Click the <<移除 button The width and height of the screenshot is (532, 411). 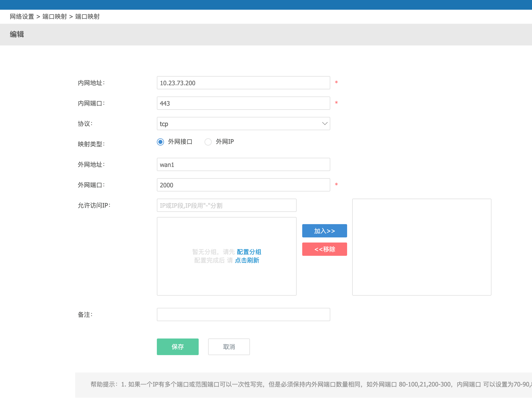click(x=324, y=249)
